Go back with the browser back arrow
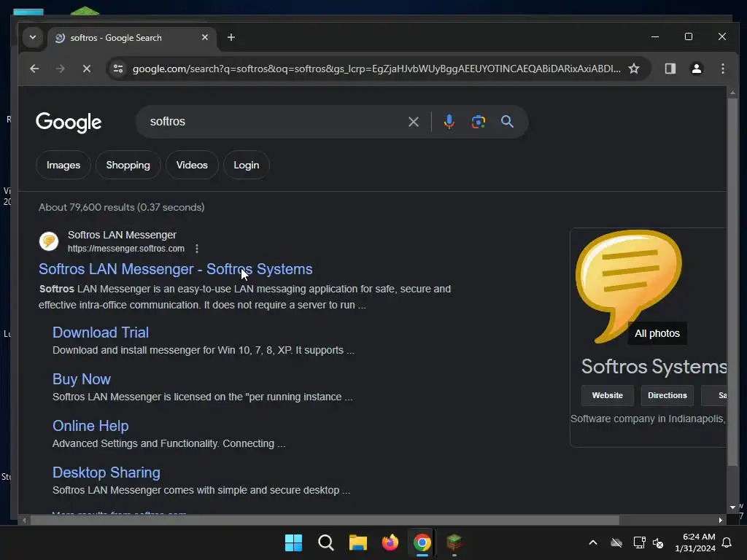Screen dimensions: 747x560 [34, 69]
